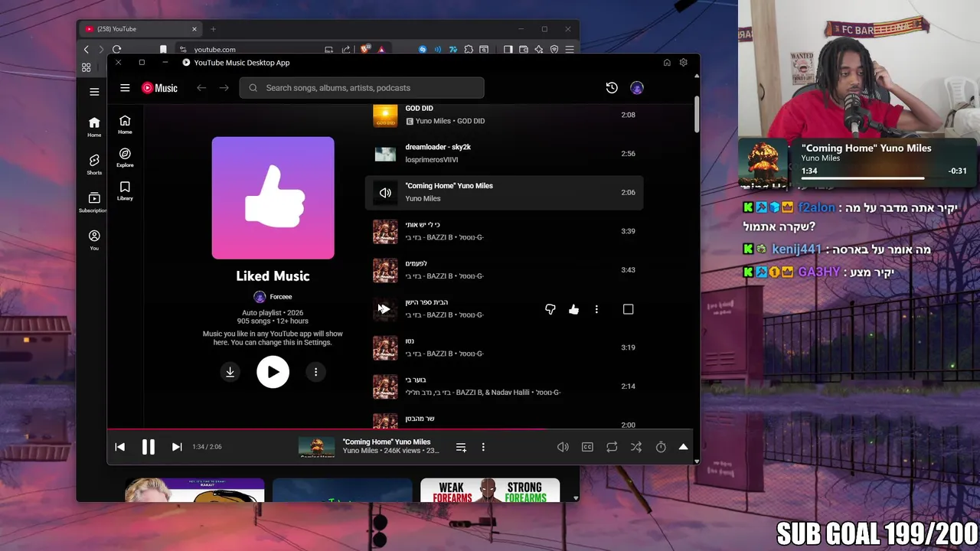Image resolution: width=980 pixels, height=551 pixels.
Task: Skip to previous track
Action: point(120,447)
